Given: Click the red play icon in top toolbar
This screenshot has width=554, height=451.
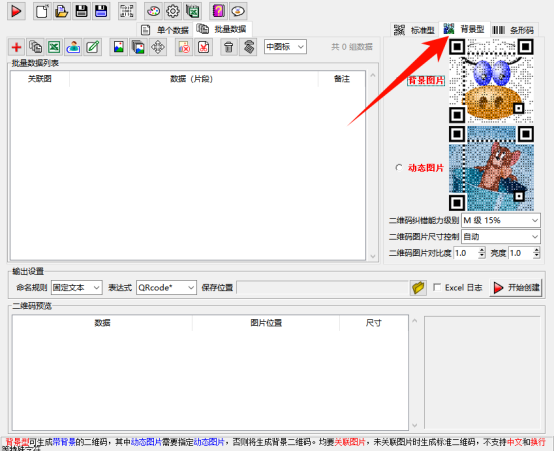Looking at the screenshot, I should (16, 11).
